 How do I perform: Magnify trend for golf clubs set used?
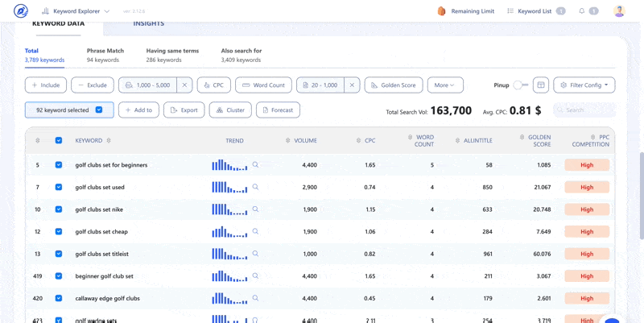255,187
